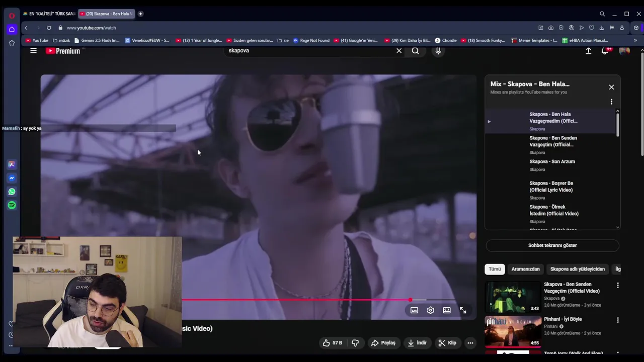Screen dimensions: 644x362
Task: Open Opera sidebar bookmarks star icon
Action: pyautogui.click(x=12, y=43)
